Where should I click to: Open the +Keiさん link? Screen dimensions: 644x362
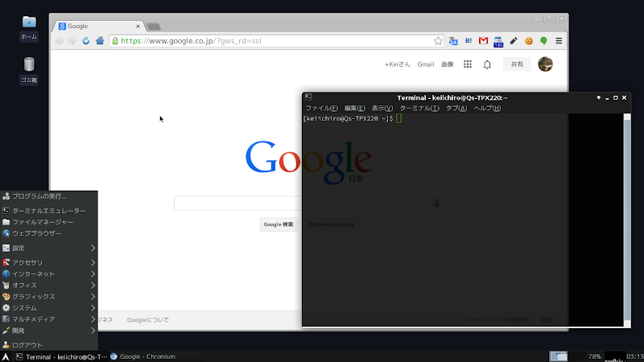397,64
